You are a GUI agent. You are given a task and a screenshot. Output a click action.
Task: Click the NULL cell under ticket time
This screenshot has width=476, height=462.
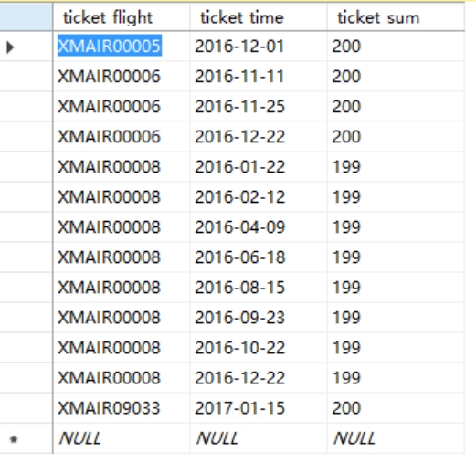click(259, 438)
